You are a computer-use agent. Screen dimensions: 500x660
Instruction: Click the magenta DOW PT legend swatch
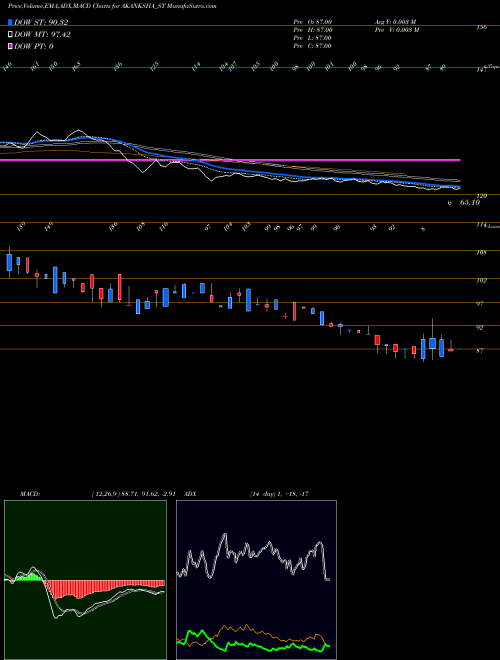click(10, 46)
